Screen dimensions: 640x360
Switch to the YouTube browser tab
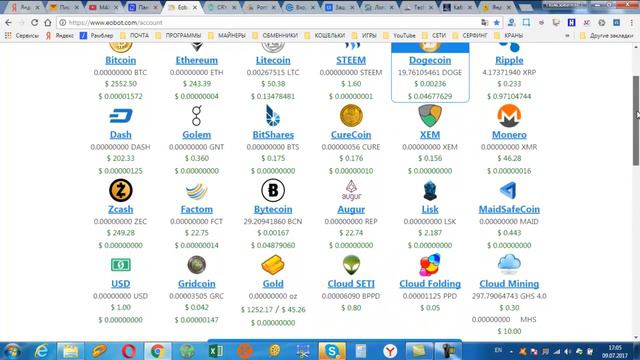[103, 7]
